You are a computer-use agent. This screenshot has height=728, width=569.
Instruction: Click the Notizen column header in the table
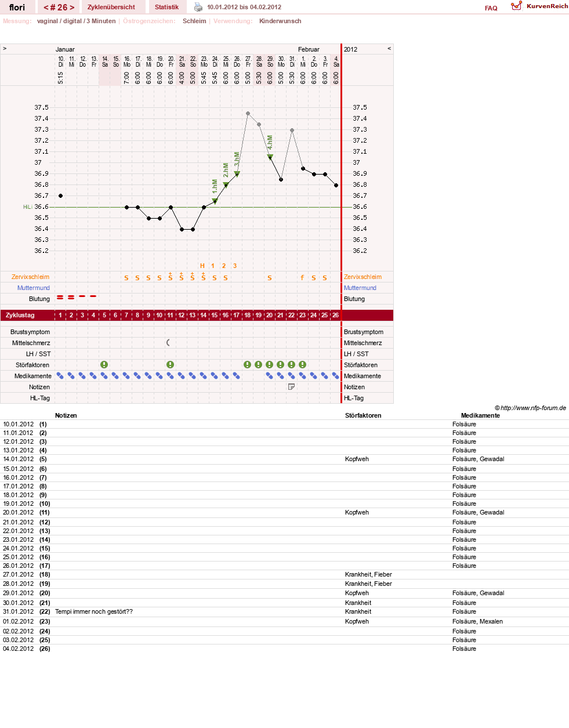pyautogui.click(x=66, y=415)
